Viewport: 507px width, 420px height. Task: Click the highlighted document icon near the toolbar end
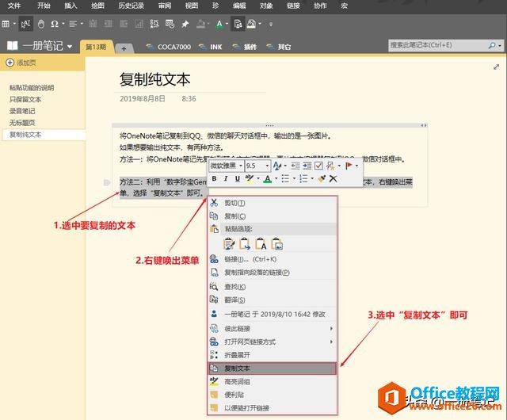point(238,24)
